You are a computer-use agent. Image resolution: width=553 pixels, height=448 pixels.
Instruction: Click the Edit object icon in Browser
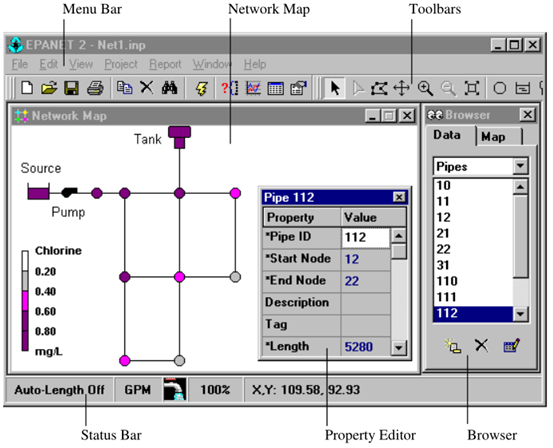[x=511, y=345]
